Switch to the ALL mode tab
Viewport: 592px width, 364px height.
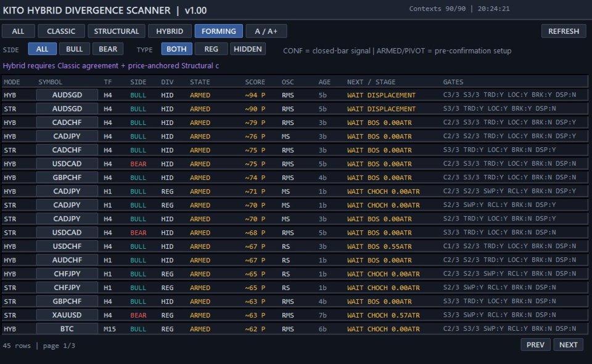click(18, 31)
